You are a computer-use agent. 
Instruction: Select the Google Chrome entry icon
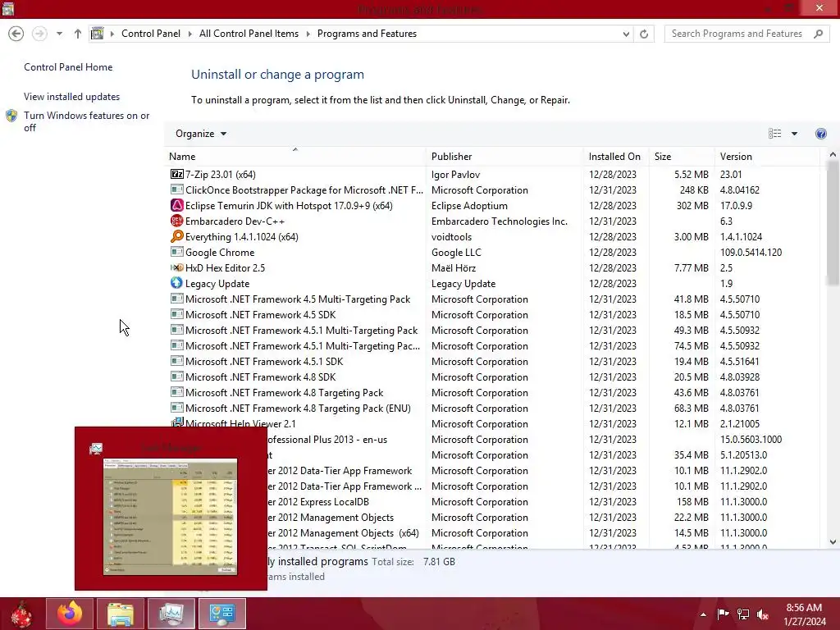point(177,252)
